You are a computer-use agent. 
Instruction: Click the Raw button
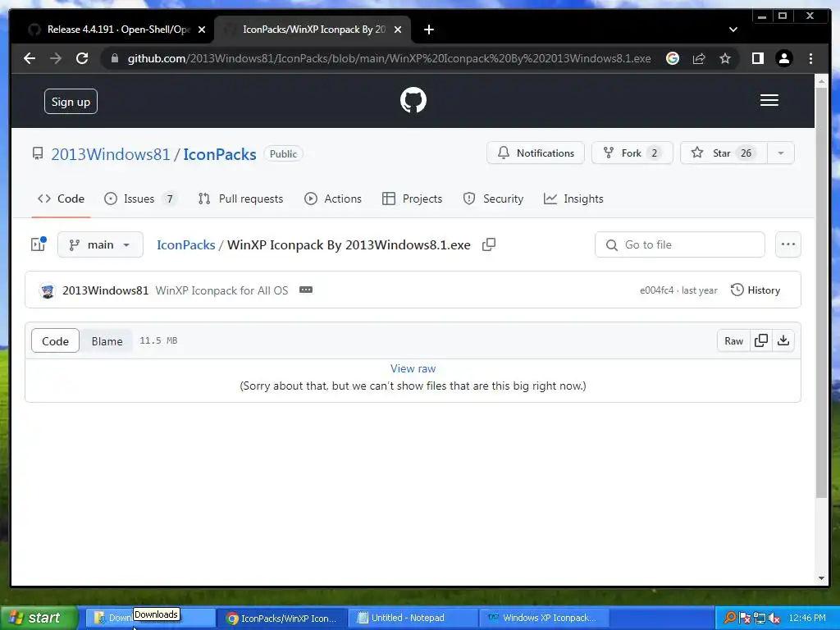click(733, 340)
